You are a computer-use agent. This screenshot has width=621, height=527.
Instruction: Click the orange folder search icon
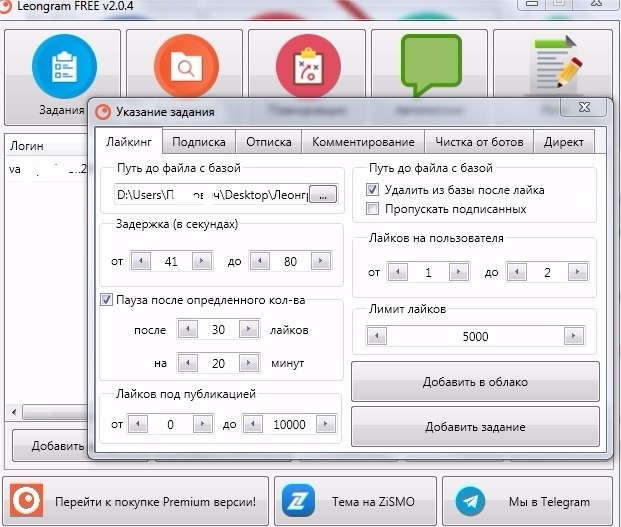click(x=186, y=66)
